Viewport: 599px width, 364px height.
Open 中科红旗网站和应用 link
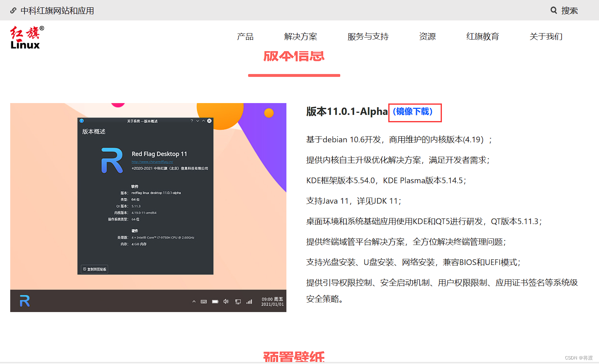point(57,11)
